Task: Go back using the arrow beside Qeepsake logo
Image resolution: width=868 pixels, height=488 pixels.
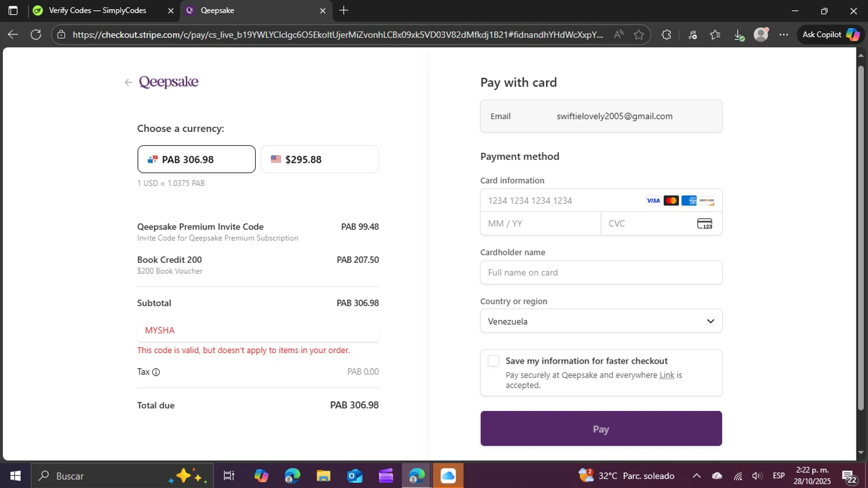Action: coord(128,82)
